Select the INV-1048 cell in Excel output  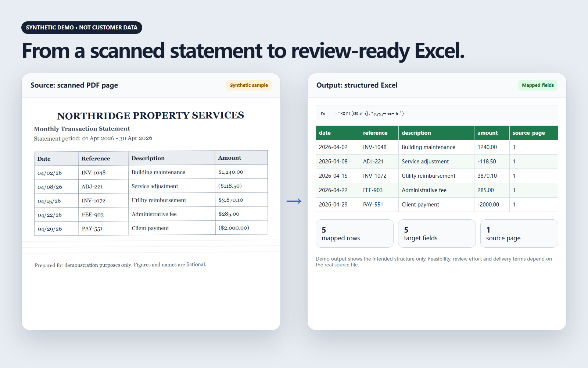click(x=379, y=147)
